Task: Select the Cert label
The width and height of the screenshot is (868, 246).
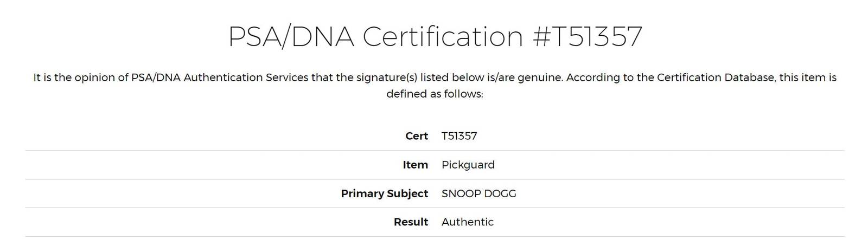Action: tap(417, 136)
